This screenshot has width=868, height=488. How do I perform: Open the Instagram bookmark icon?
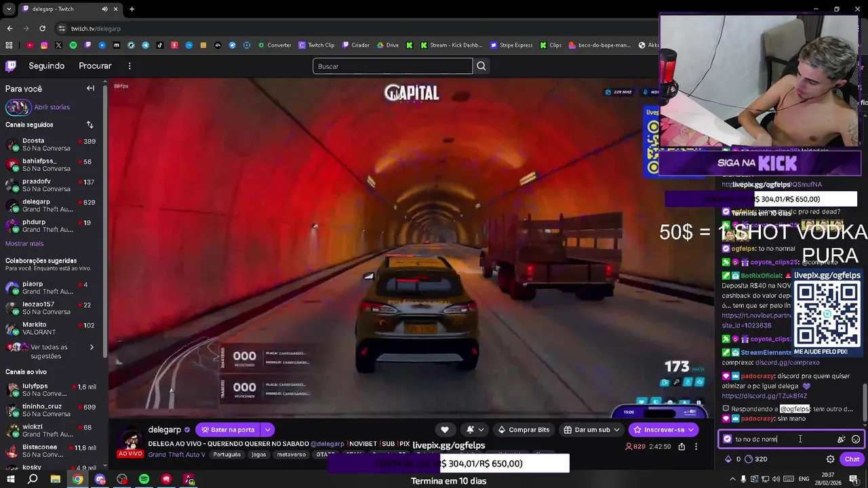pyautogui.click(x=44, y=45)
